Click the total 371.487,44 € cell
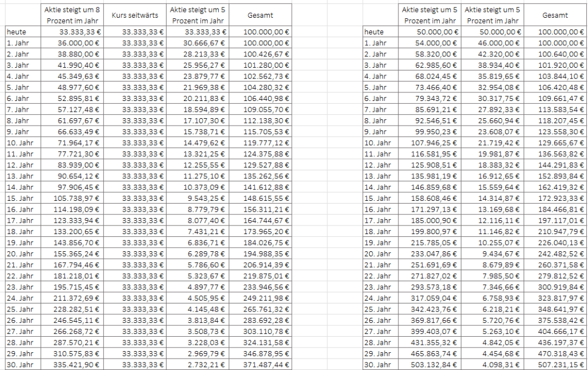The image size is (588, 370). pos(266,365)
